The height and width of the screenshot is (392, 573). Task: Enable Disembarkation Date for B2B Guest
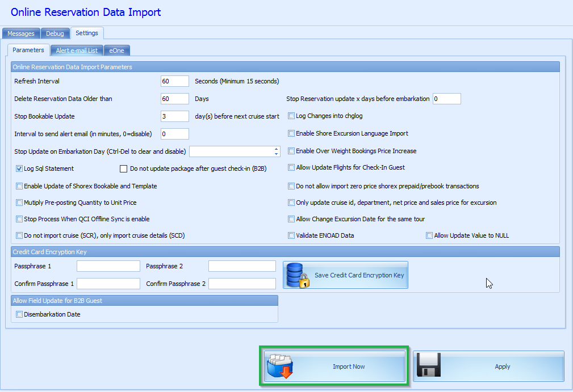pyautogui.click(x=19, y=314)
